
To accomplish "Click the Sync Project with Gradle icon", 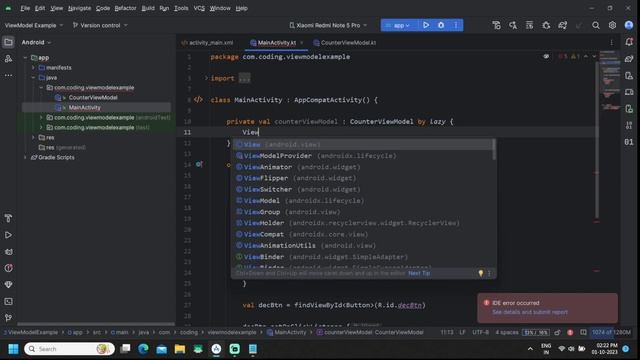I will coord(562,25).
